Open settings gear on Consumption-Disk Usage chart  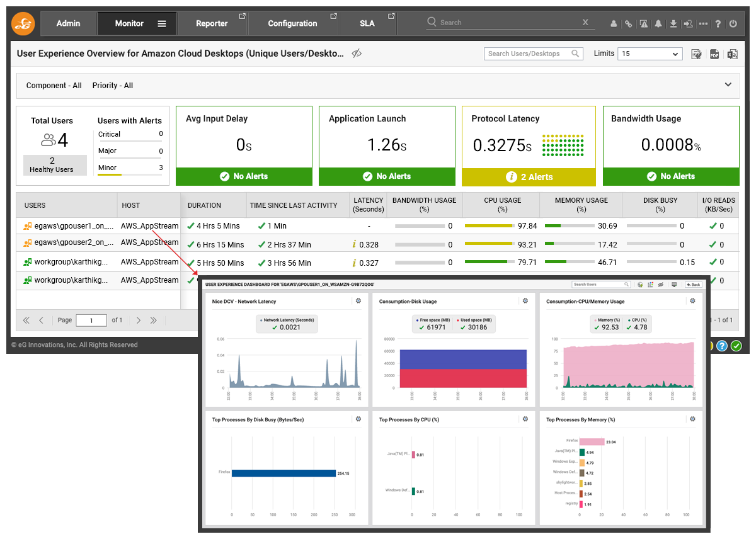pos(525,301)
